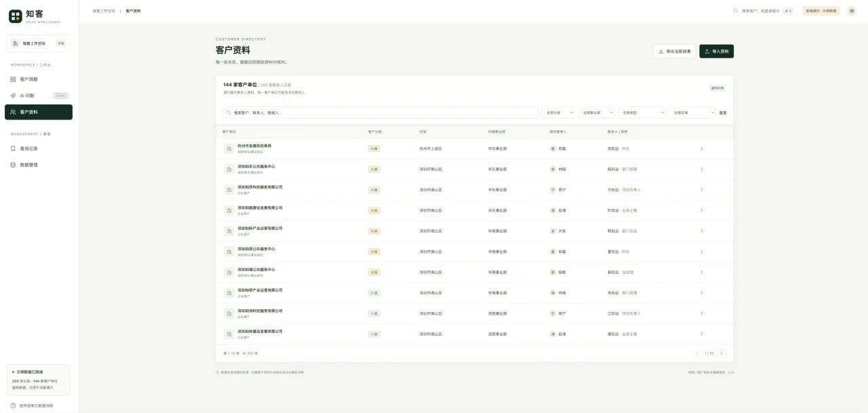Click the 周宁 avatar in the 深圳知序科技服务有限公司 row
The height and width of the screenshot is (413, 868).
coord(553,190)
